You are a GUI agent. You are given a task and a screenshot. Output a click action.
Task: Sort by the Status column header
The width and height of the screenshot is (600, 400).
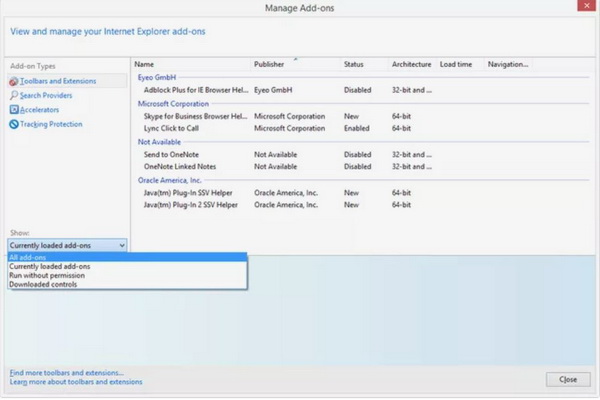pyautogui.click(x=364, y=64)
